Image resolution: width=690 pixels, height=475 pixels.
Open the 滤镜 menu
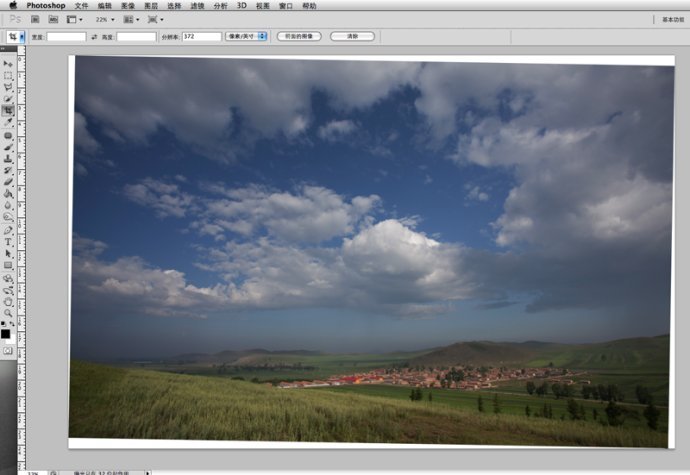[197, 5]
